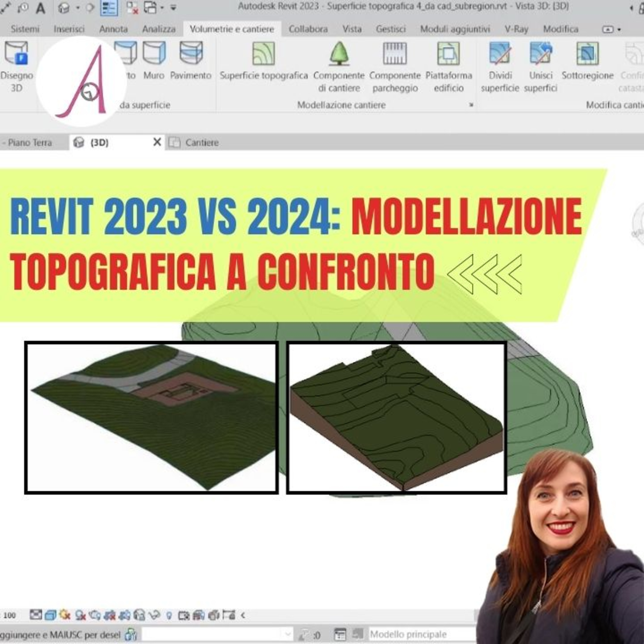
Task: Click the Componente di cantiere tree icon
Action: 339,53
